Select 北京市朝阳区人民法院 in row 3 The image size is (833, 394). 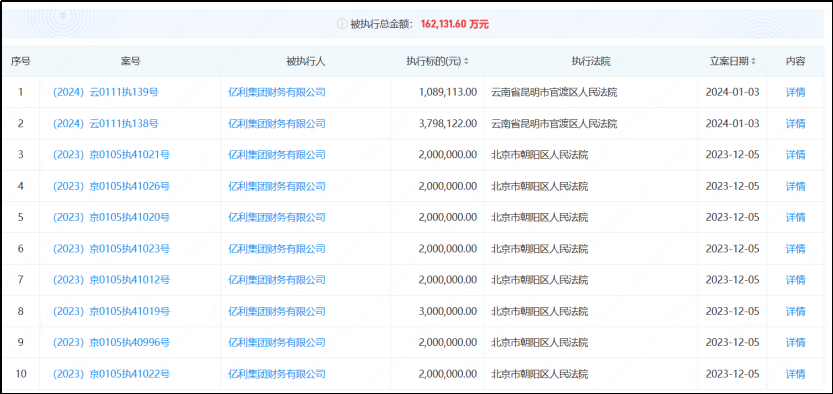pyautogui.click(x=540, y=155)
